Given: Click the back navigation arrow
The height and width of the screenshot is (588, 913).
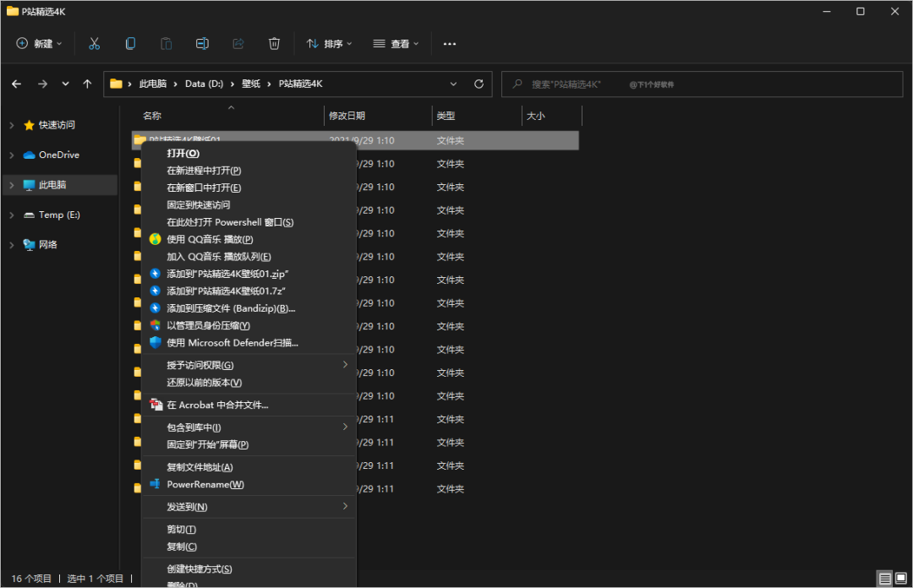Looking at the screenshot, I should click(x=17, y=84).
